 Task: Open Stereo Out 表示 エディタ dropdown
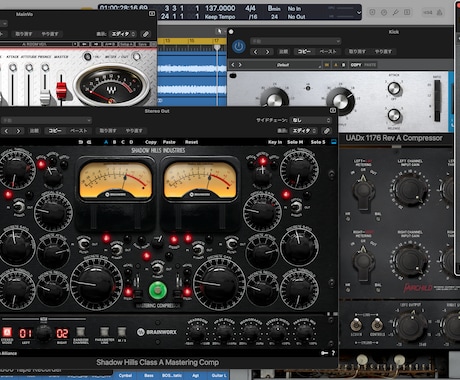[303, 131]
